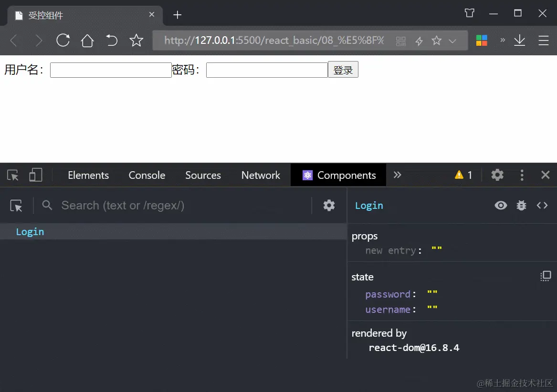
Task: Open DevTools settings gear
Action: pos(497,175)
